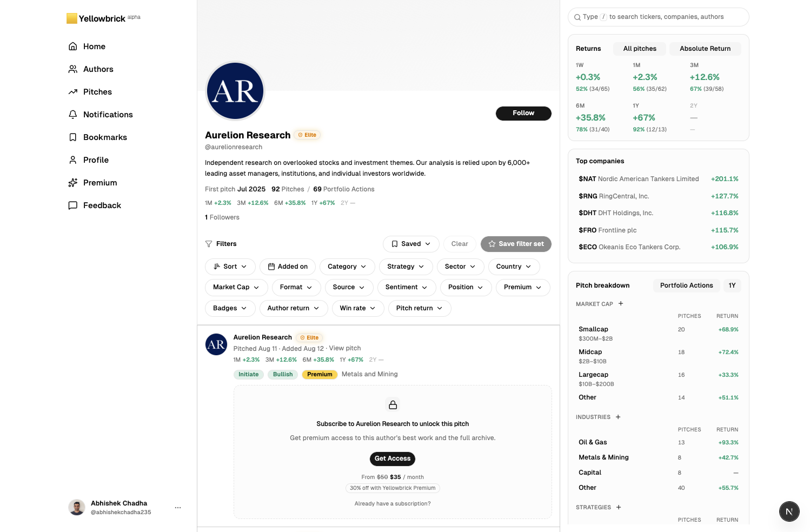Expand the Sector filter dropdown

[x=461, y=267]
